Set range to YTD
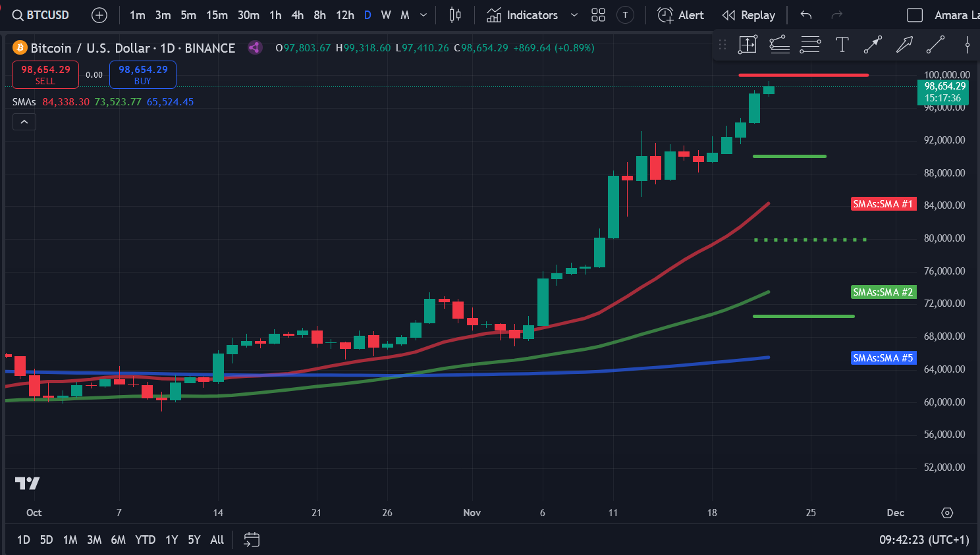Viewport: 980px width, 555px height. [x=145, y=540]
